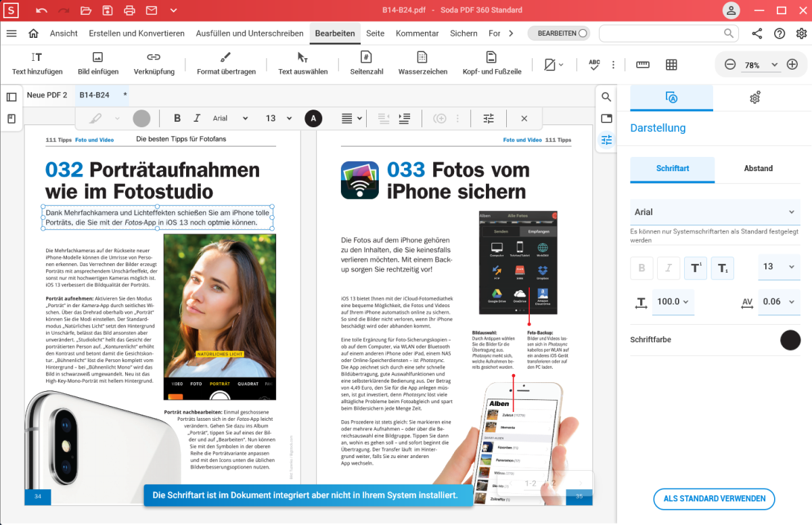The image size is (812, 525).
Task: Save document with the diskette icon
Action: point(108,11)
